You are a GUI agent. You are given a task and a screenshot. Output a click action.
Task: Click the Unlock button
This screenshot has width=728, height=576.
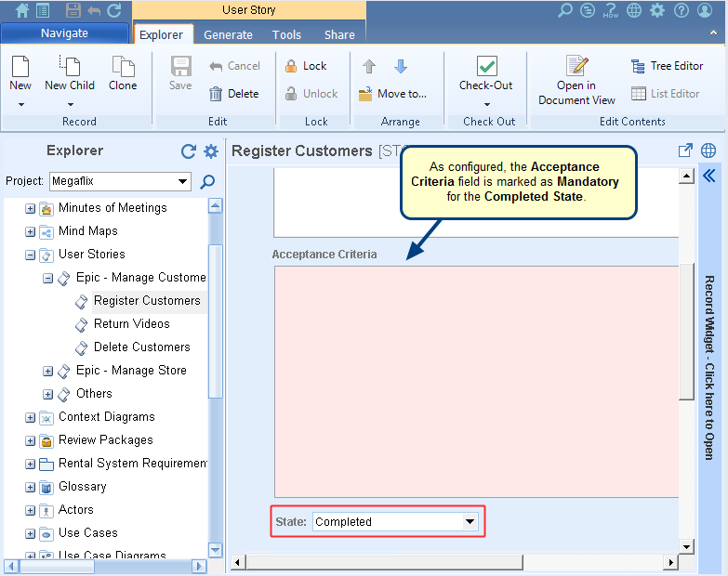pos(311,94)
